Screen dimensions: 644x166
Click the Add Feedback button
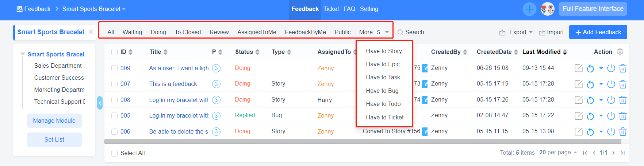coord(598,32)
